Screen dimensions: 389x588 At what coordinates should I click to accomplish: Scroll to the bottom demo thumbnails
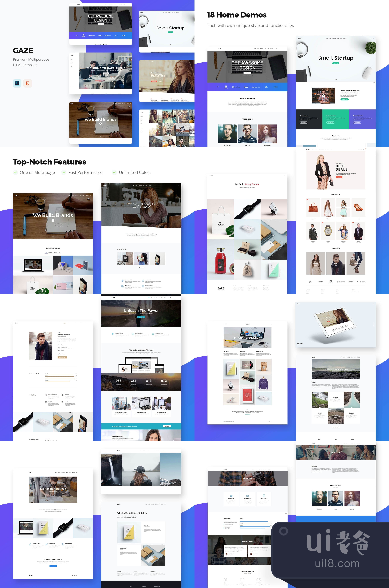(x=194, y=521)
